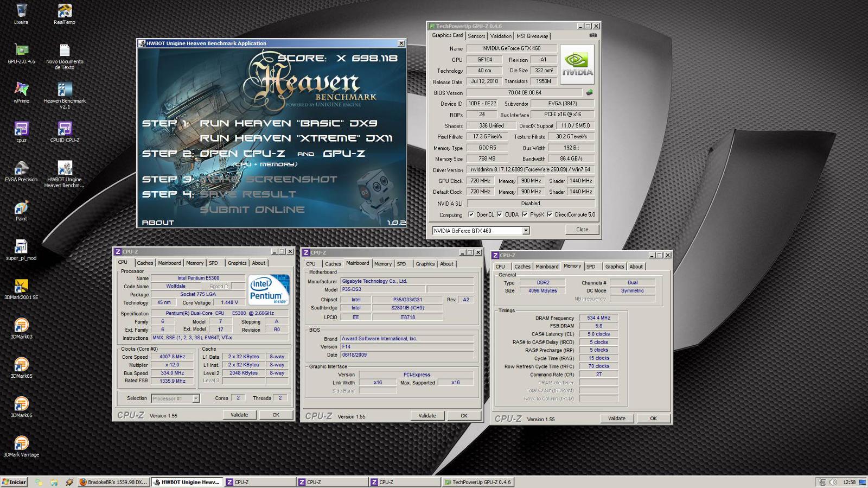868x488 pixels.
Task: Open the MSI Giveaway tab in GPU-Z
Action: pyautogui.click(x=532, y=36)
